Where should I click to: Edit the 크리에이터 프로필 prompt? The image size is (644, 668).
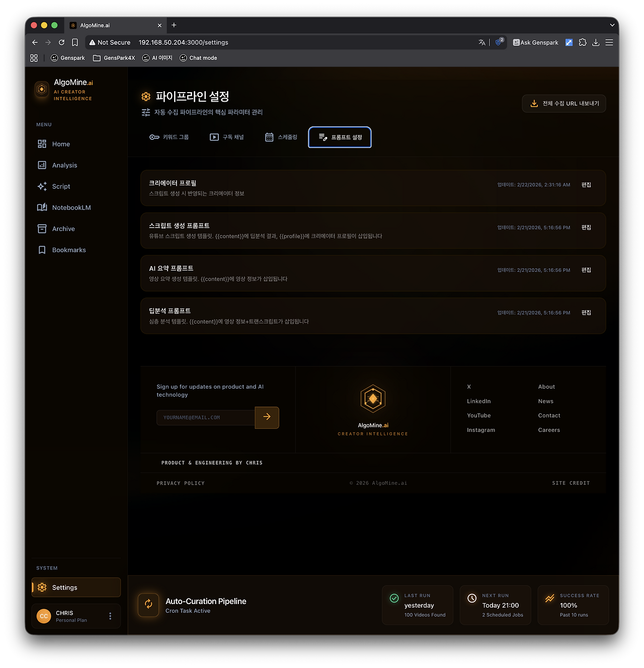pos(586,185)
